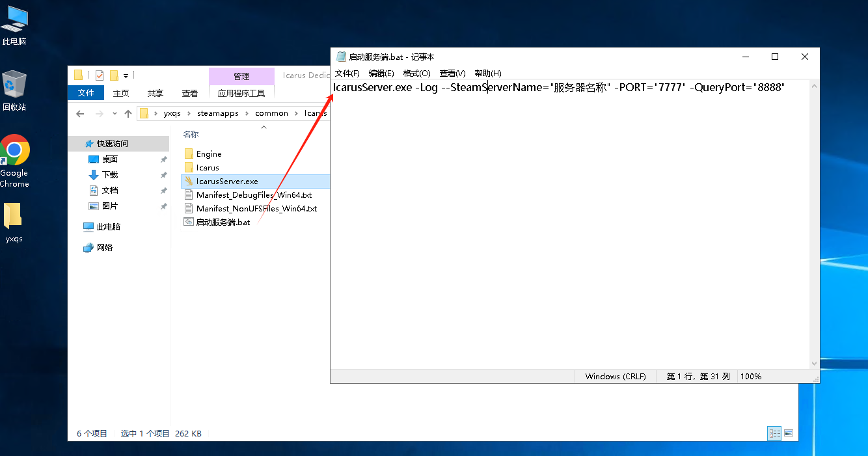Select 下载 in the navigation pane
The image size is (868, 456).
tap(110, 175)
